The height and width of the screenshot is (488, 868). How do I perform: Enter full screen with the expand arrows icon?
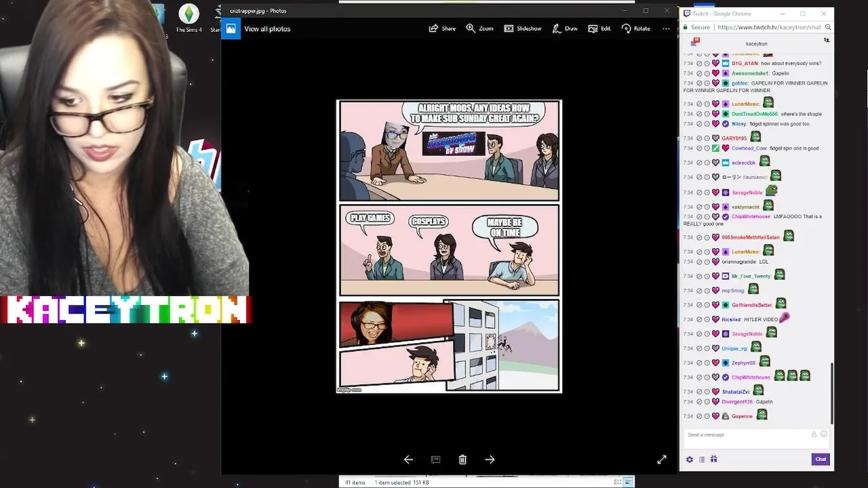pyautogui.click(x=662, y=460)
